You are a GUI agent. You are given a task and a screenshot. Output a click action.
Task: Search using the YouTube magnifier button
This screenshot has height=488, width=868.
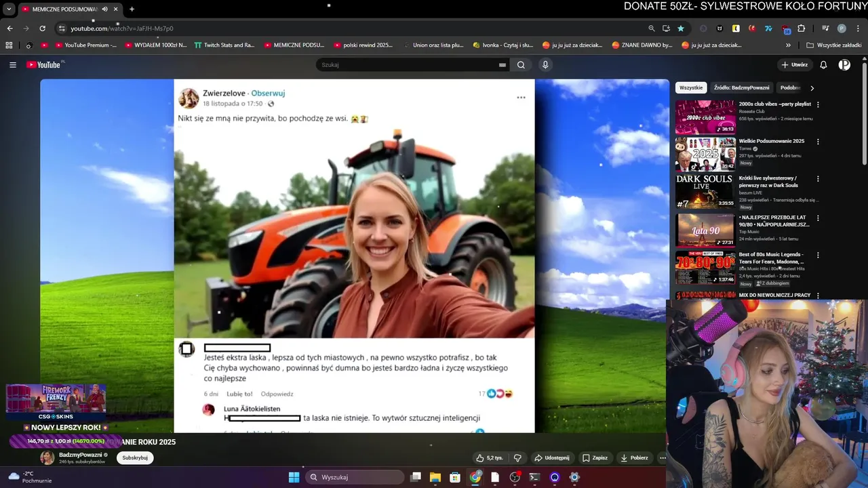[521, 65]
